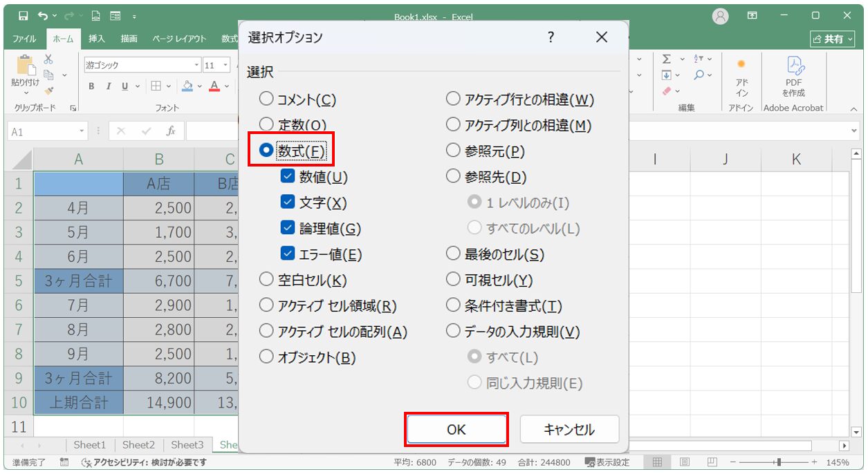This screenshot has height=474, width=868.
Task: Uncheck the エラー値(E) checkbox
Action: click(288, 254)
